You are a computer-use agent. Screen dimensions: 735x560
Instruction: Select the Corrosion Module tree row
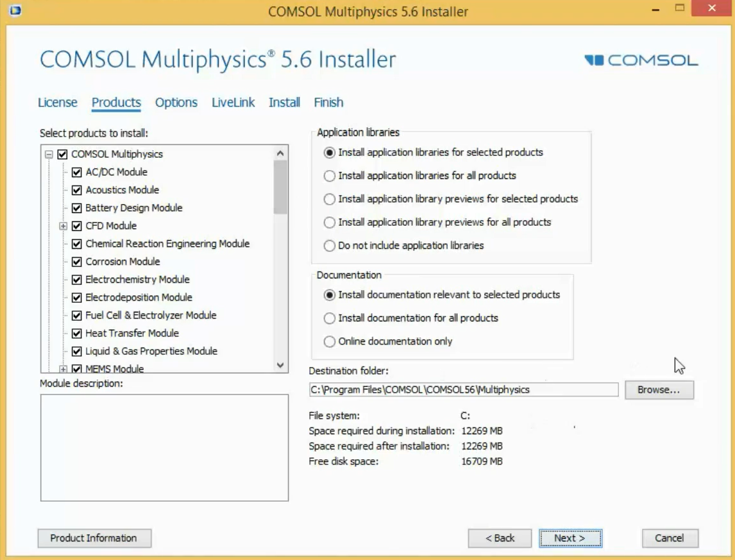point(122,262)
